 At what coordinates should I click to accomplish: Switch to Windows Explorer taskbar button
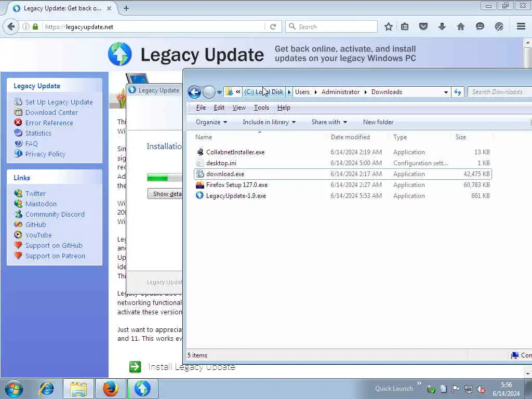pos(78,389)
